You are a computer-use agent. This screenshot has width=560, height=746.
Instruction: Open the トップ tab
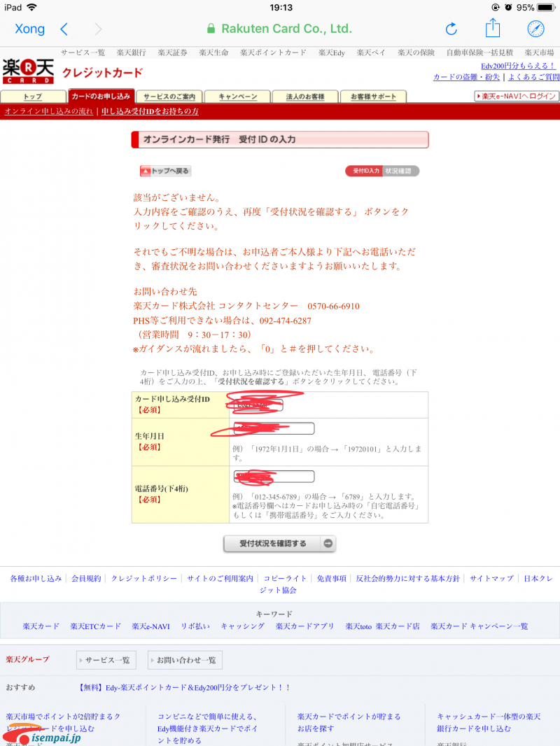(33, 97)
